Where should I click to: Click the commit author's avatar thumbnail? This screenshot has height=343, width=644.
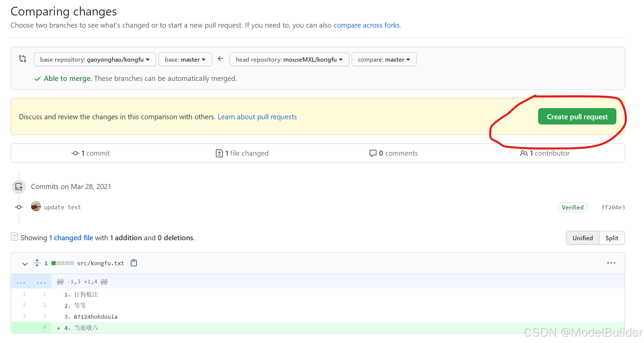36,206
